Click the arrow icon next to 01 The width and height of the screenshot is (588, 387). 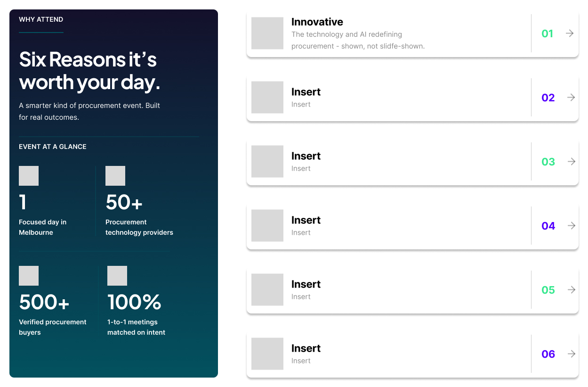(570, 33)
